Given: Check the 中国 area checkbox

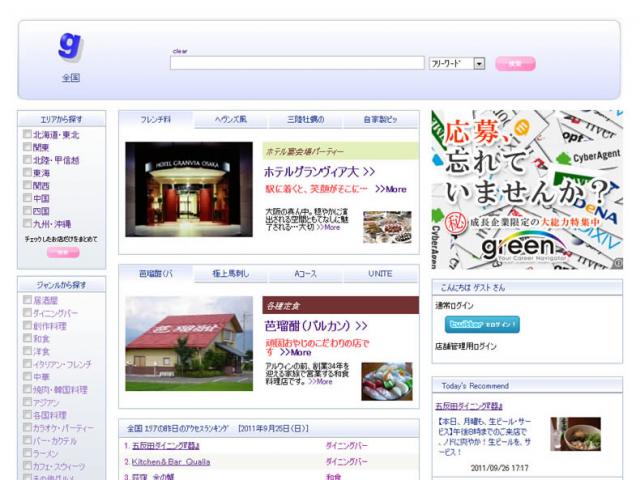Looking at the screenshot, I should (27, 198).
